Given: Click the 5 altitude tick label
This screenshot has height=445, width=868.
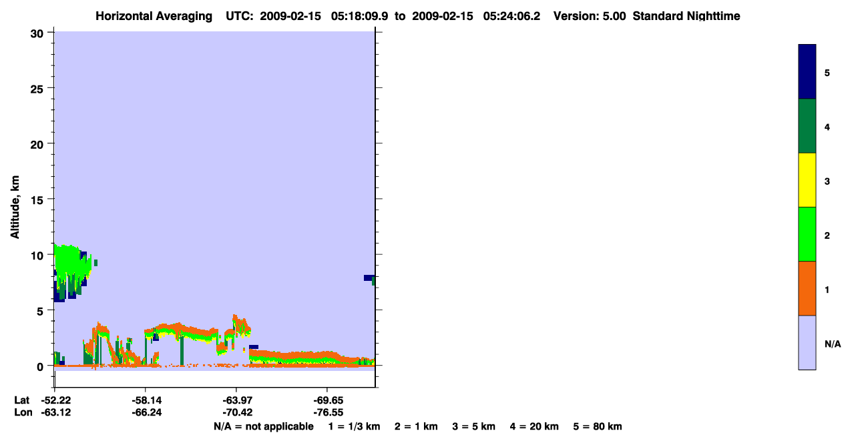Looking at the screenshot, I should [x=41, y=310].
